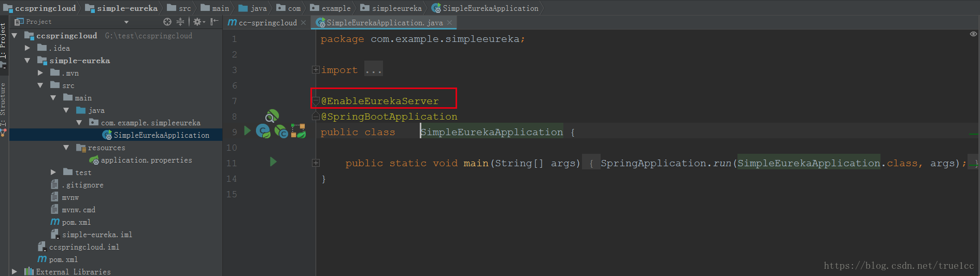Image resolution: width=980 pixels, height=276 pixels.
Task: Expand External Libraries node
Action: click(15, 271)
